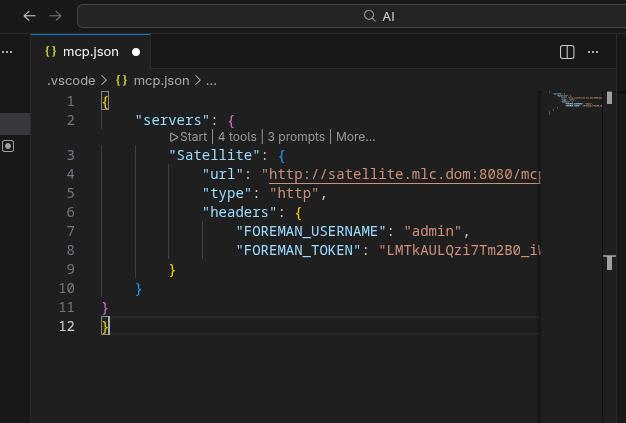Click the Go Back arrow
Viewport: 626px width, 423px height.
pos(30,16)
